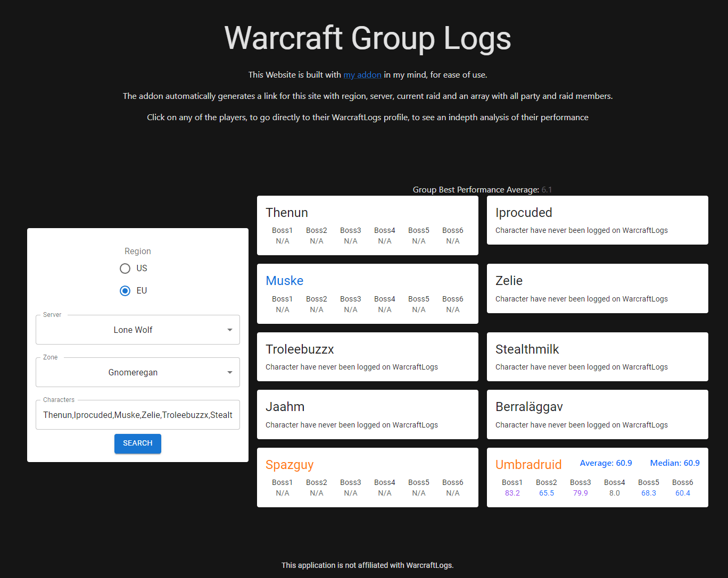Focus the Characters input field
728x578 pixels.
(138, 415)
